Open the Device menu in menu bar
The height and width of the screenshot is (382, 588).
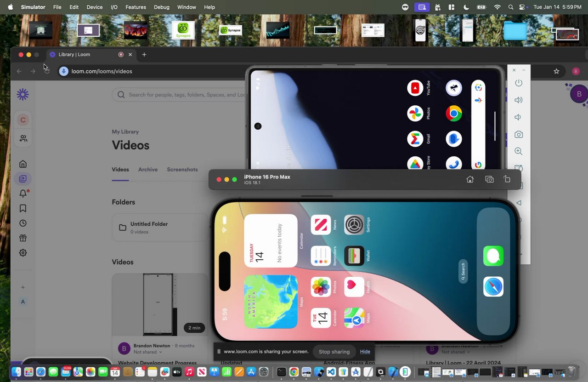(x=95, y=7)
